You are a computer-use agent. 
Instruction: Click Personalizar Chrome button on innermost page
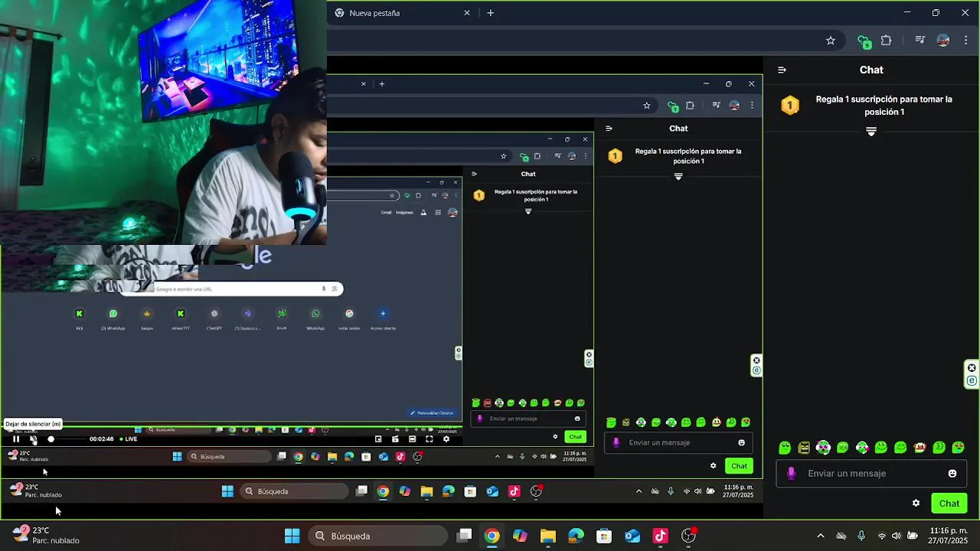(433, 412)
